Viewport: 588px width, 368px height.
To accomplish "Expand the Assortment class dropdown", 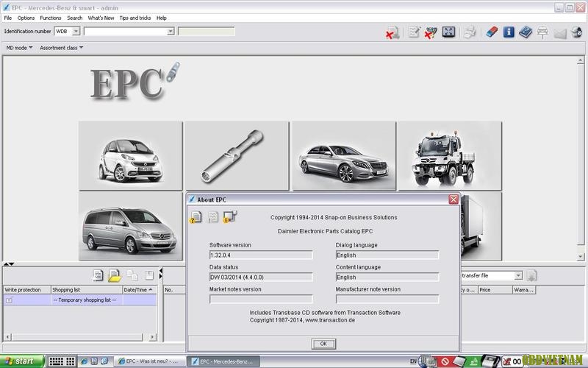I will tap(62, 48).
